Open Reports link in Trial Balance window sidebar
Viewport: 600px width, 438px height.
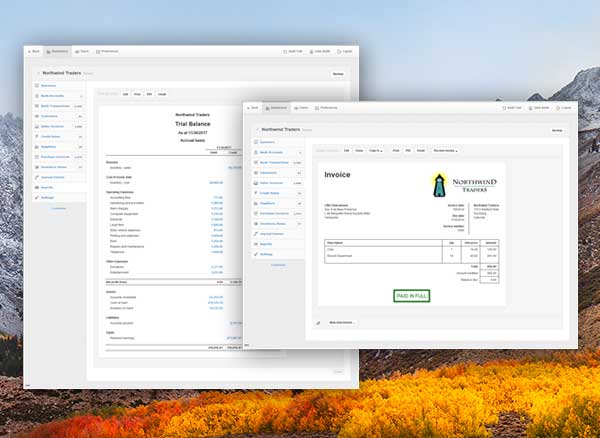[x=47, y=187]
